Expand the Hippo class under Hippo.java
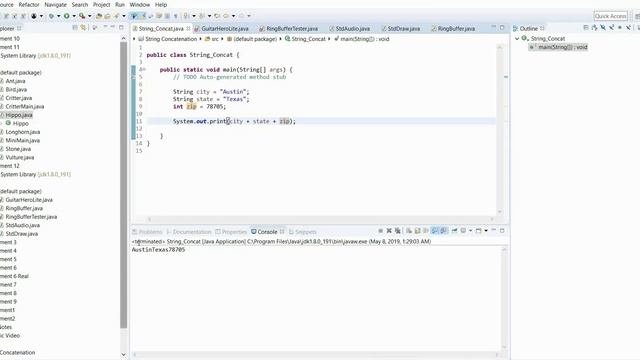 [1, 123]
